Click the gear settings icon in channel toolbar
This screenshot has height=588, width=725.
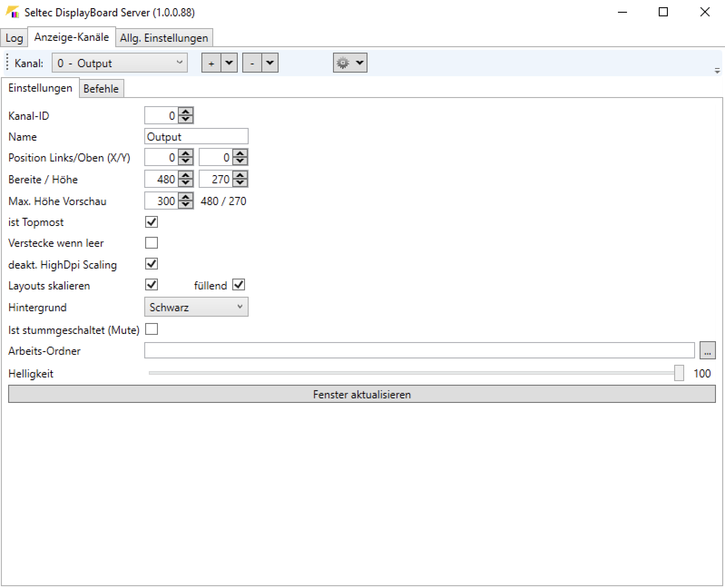pyautogui.click(x=343, y=63)
